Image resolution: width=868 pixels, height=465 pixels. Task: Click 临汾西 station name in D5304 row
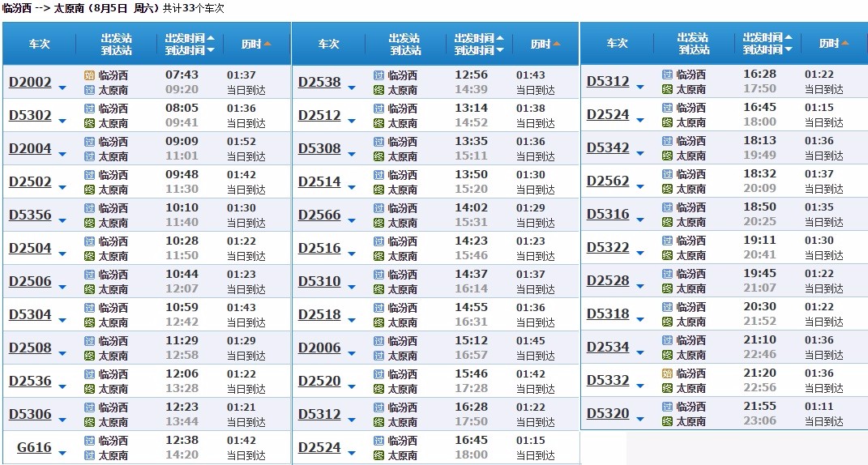point(113,308)
